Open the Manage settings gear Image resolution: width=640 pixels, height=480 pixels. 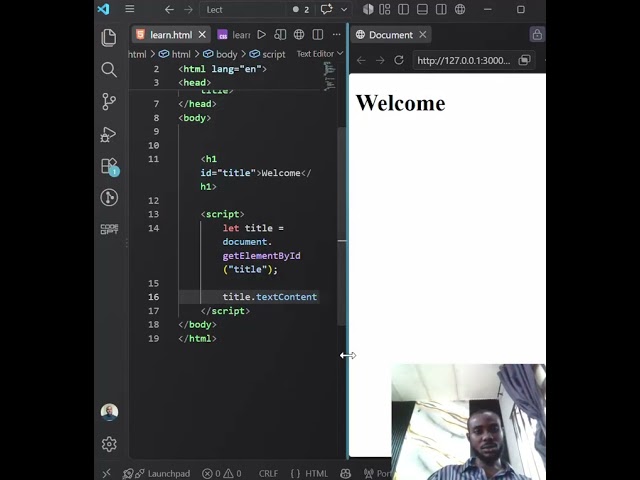pyautogui.click(x=109, y=444)
